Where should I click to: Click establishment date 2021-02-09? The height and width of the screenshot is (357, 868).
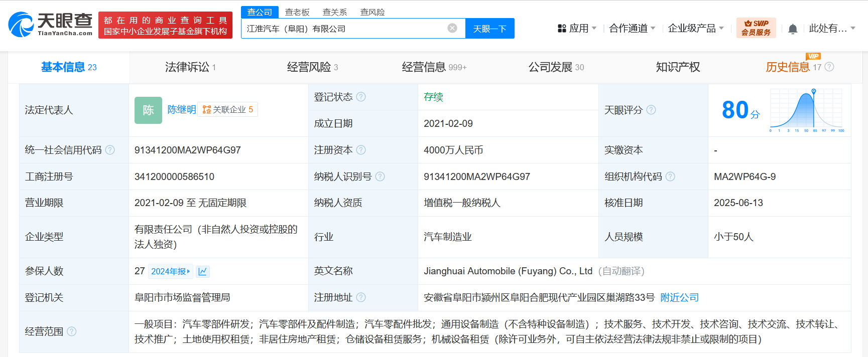click(448, 123)
